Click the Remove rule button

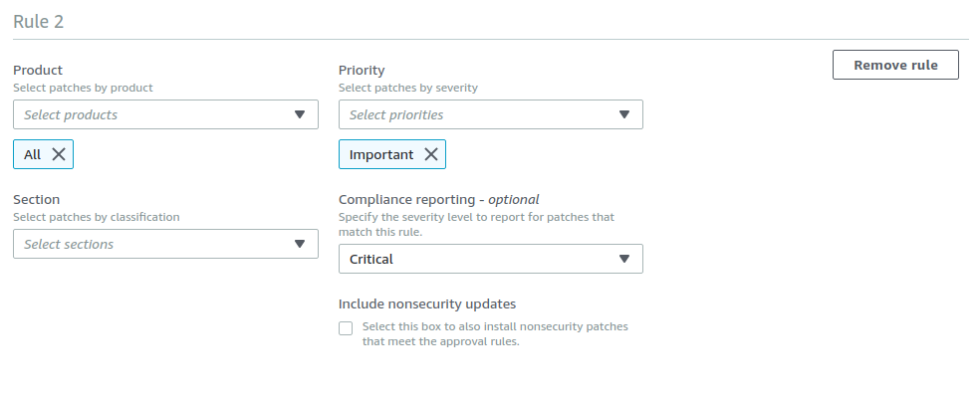(895, 65)
